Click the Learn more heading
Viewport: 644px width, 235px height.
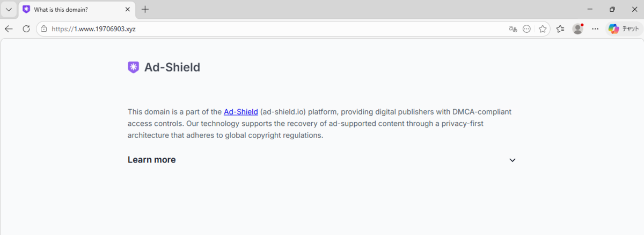(151, 160)
